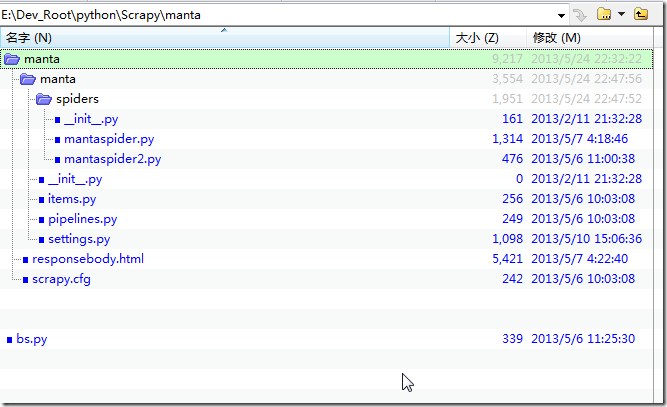Click date 2013/5/10 15:06:36
The height and width of the screenshot is (407, 667).
pyautogui.click(x=587, y=239)
